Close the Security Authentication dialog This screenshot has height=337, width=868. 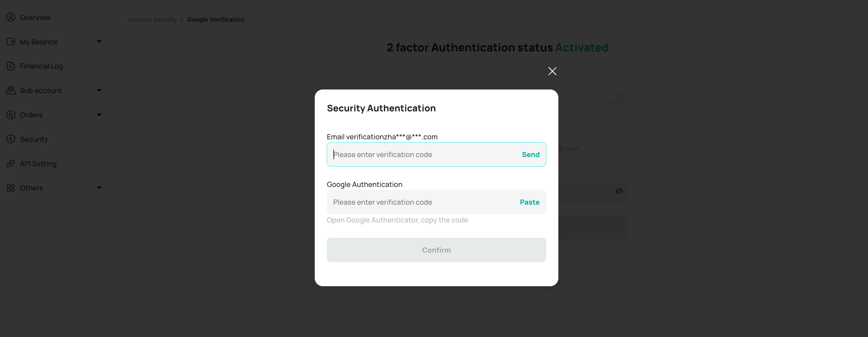point(552,71)
